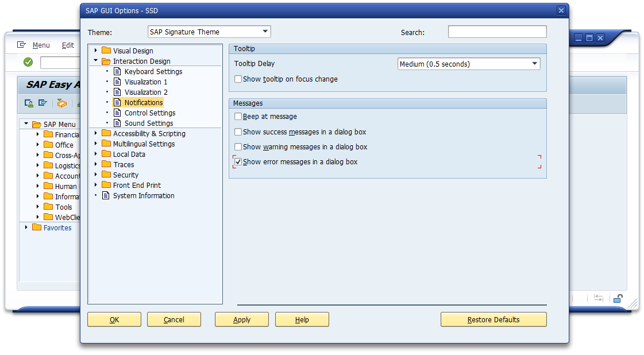Select Sound Settings tree entry

tap(149, 124)
